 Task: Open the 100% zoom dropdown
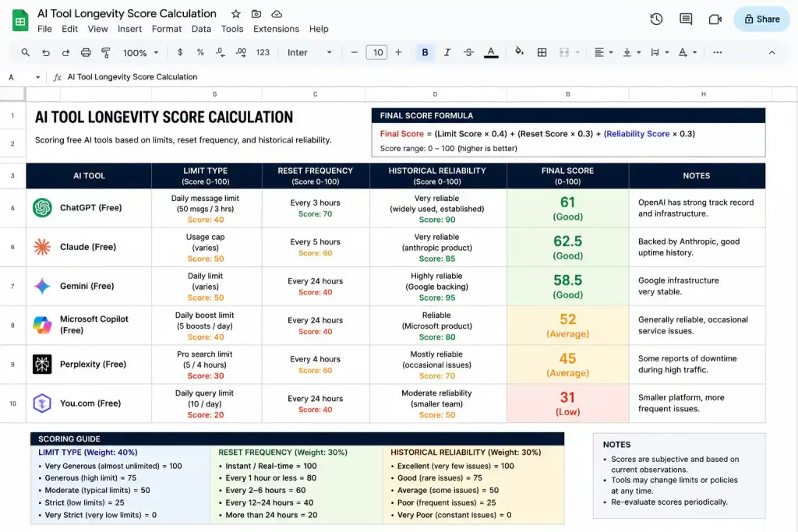point(140,52)
